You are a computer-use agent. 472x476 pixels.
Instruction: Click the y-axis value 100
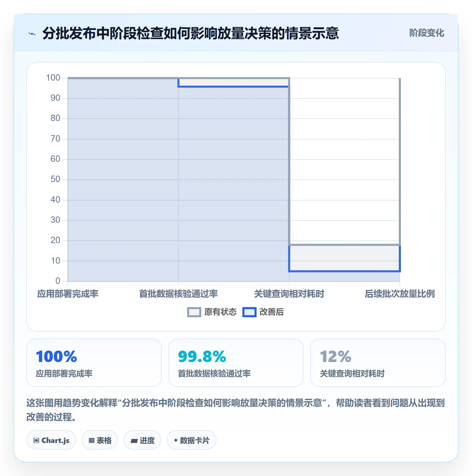tap(53, 78)
